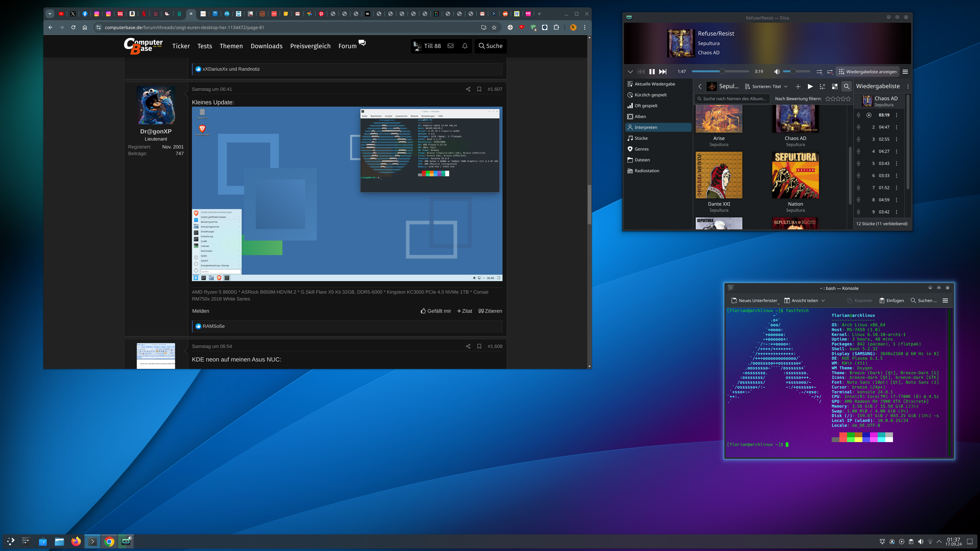This screenshot has height=551, width=980.
Task: Skip to next track in Elisa
Action: coord(663,71)
